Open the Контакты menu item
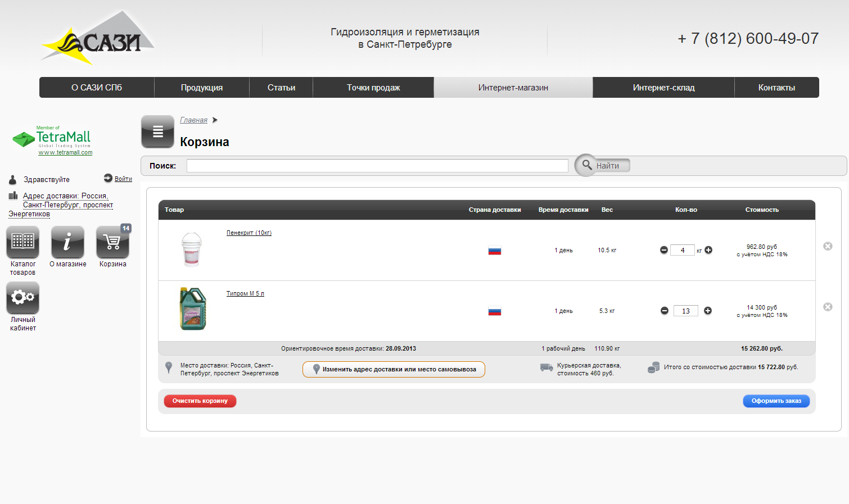Screen dimensions: 849x504 pos(776,88)
